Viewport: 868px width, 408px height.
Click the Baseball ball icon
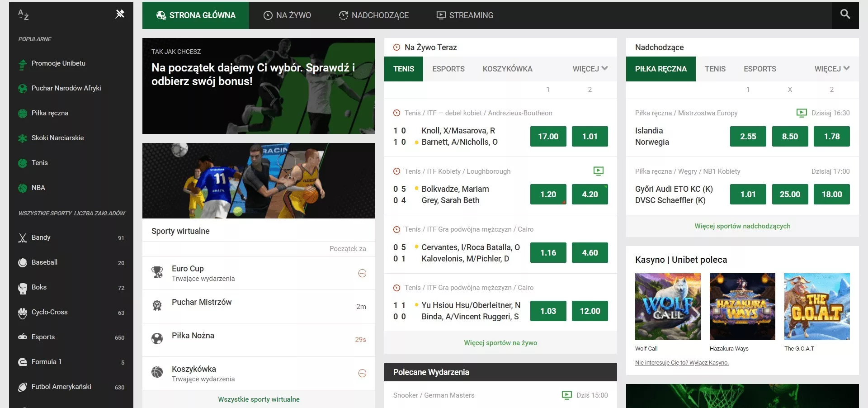click(23, 263)
